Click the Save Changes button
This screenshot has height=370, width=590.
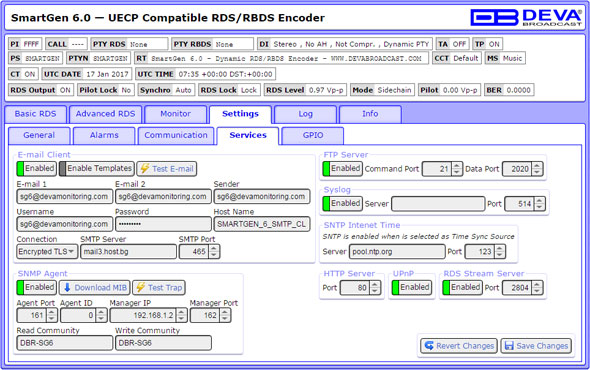pos(536,346)
